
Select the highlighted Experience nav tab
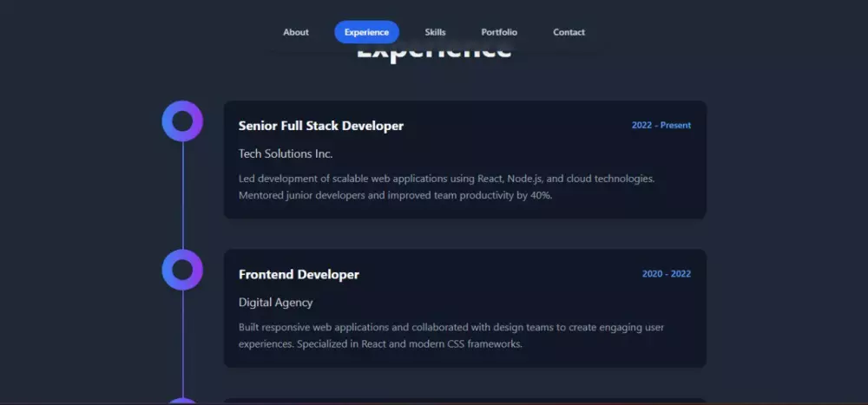tap(366, 32)
